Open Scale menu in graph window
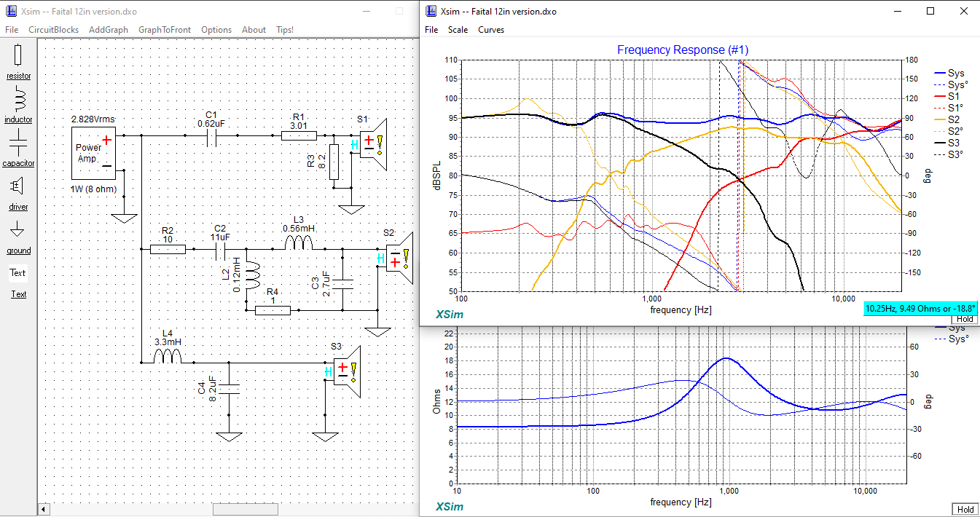 click(x=458, y=30)
